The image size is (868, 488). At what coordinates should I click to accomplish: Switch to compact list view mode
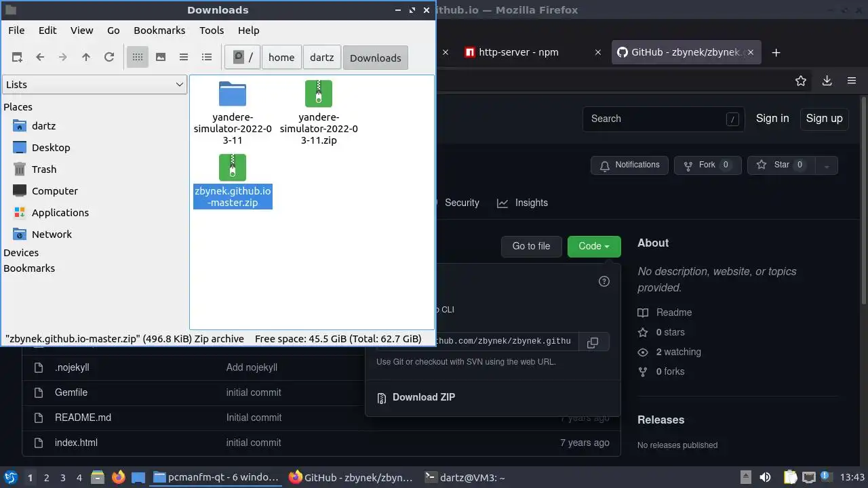pyautogui.click(x=184, y=58)
